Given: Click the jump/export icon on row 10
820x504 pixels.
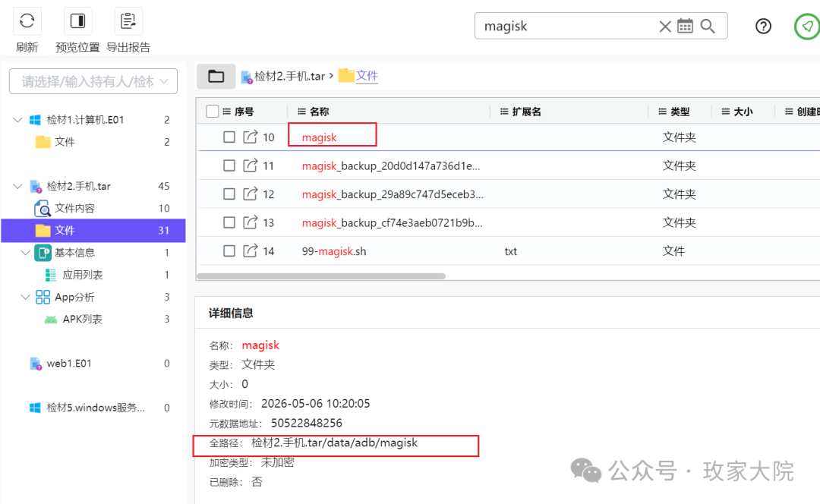Looking at the screenshot, I should coord(250,137).
